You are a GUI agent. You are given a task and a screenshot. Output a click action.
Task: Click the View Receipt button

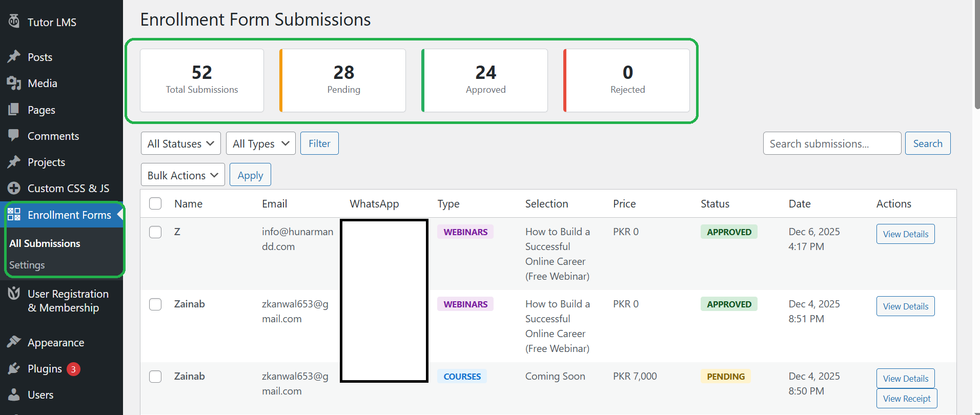pos(906,399)
